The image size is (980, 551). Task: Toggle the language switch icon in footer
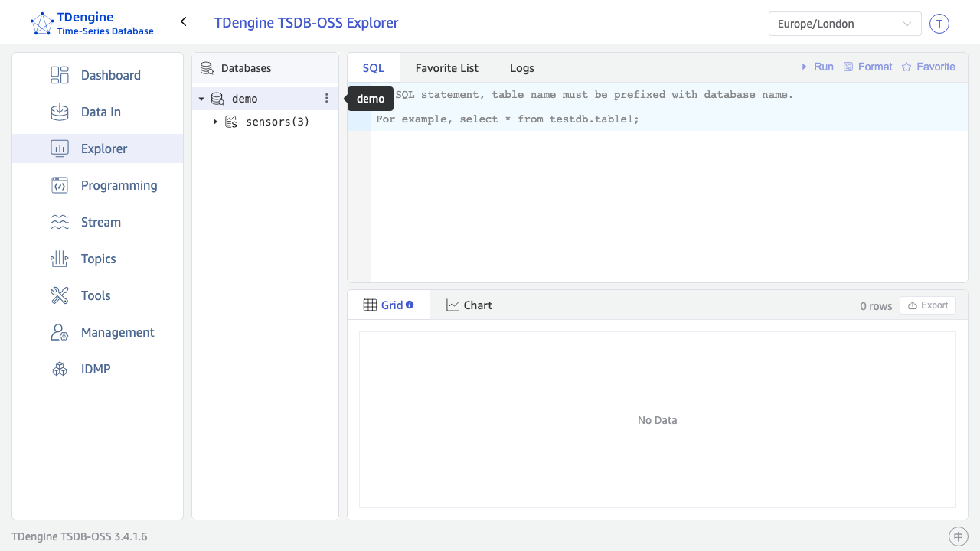tap(958, 536)
